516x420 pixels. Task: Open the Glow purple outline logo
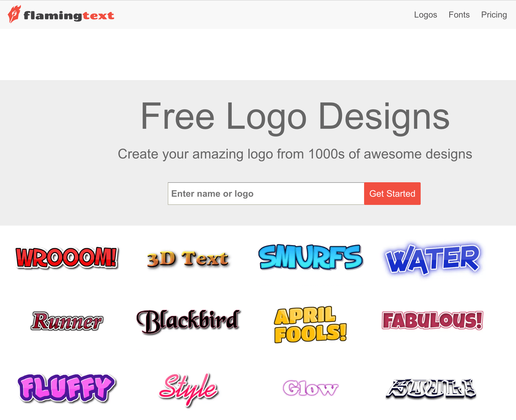tap(311, 388)
